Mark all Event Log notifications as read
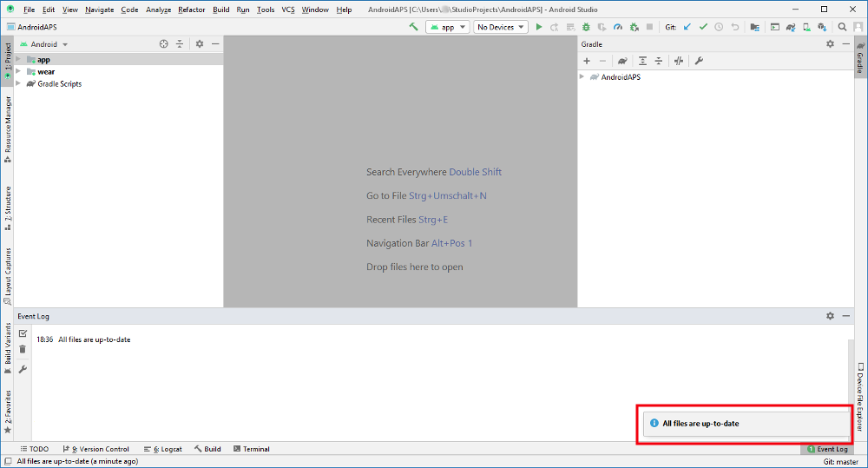868x468 pixels. coord(23,333)
